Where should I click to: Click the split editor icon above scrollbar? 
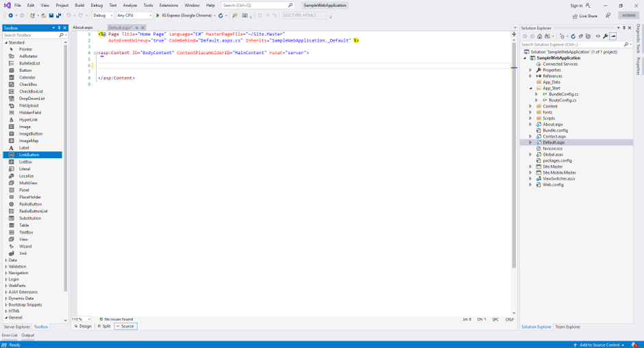[x=514, y=34]
